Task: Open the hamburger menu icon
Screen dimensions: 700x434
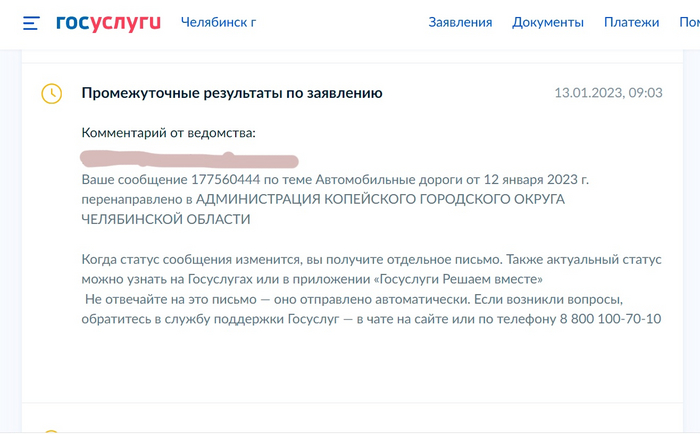Action: click(31, 22)
